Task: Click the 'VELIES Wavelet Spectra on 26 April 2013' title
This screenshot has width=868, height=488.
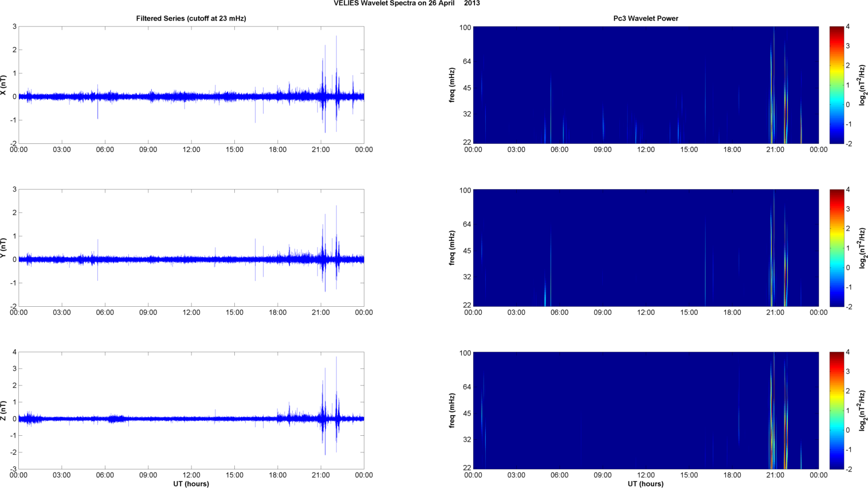Action: (407, 3)
